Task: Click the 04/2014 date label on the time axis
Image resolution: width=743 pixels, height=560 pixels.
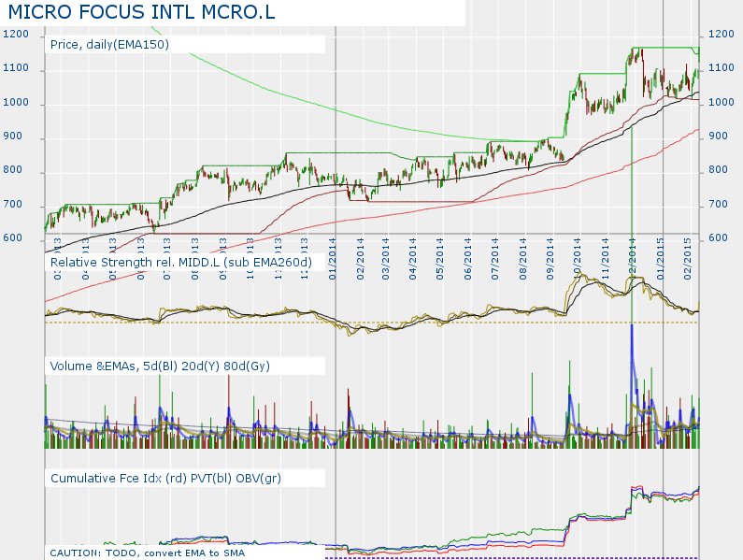Action: [x=413, y=259]
